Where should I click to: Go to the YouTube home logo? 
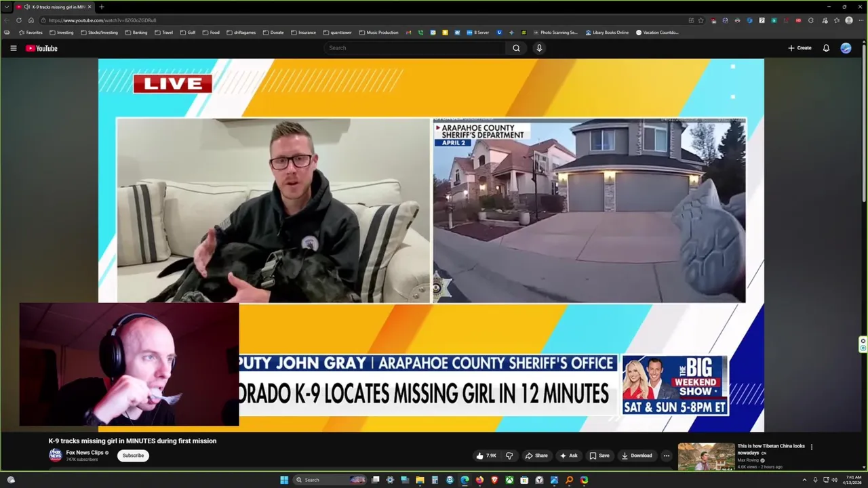click(41, 48)
